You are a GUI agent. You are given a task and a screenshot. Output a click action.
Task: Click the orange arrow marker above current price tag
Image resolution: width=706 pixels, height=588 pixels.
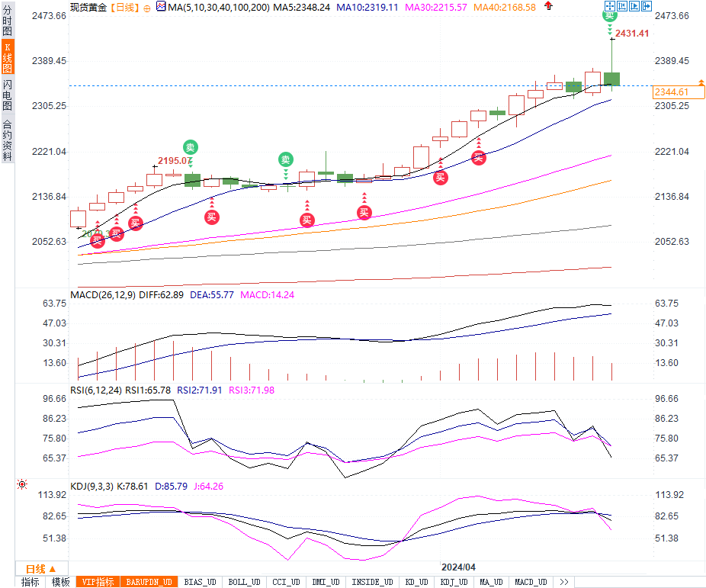pyautogui.click(x=701, y=82)
